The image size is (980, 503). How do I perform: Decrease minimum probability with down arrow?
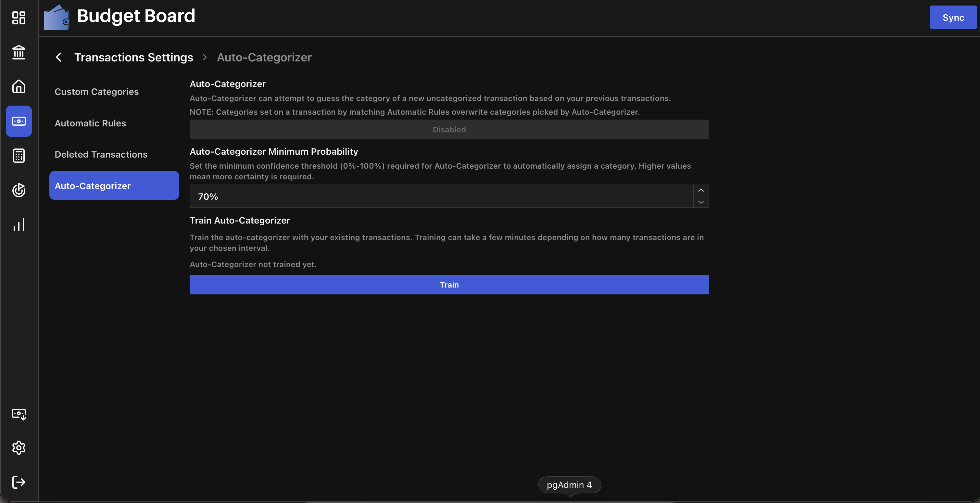(701, 202)
